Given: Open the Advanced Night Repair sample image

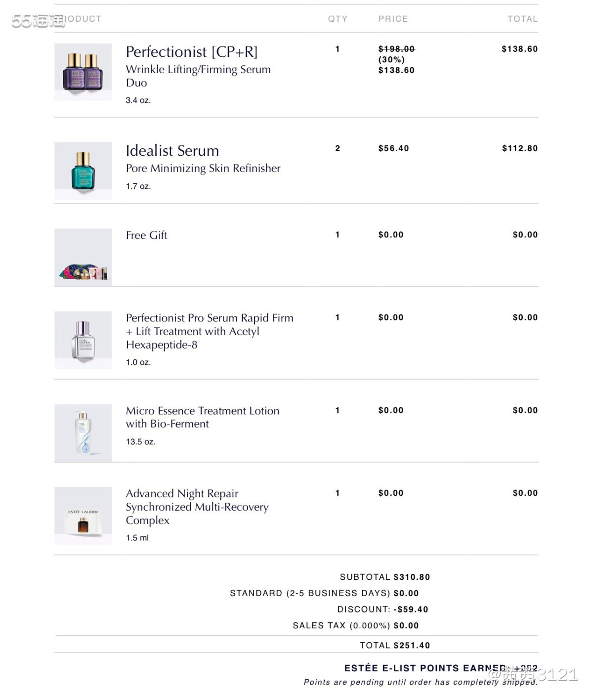Looking at the screenshot, I should pyautogui.click(x=83, y=516).
